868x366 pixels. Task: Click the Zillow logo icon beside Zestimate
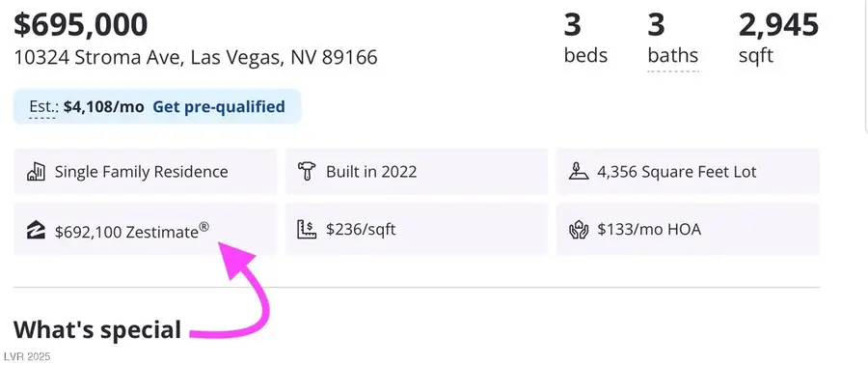coord(36,230)
